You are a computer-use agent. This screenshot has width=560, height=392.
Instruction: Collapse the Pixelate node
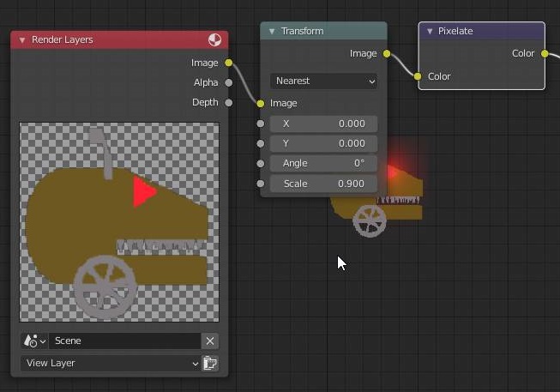pos(430,32)
